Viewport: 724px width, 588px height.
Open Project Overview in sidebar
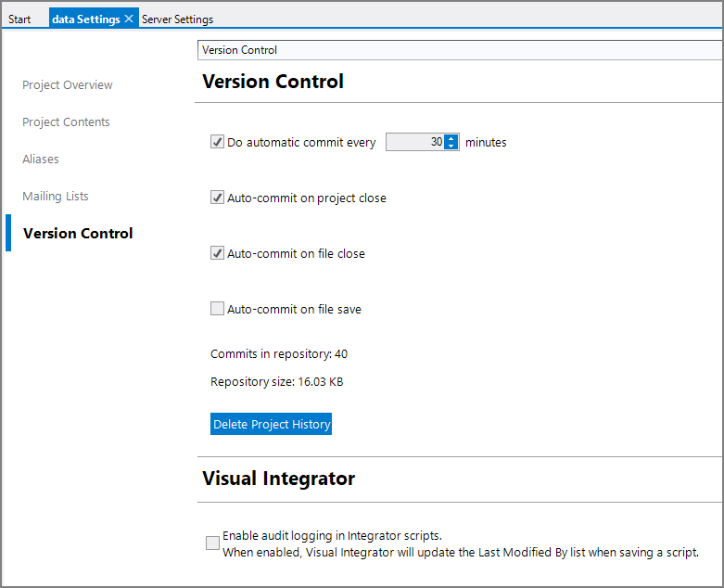[68, 85]
